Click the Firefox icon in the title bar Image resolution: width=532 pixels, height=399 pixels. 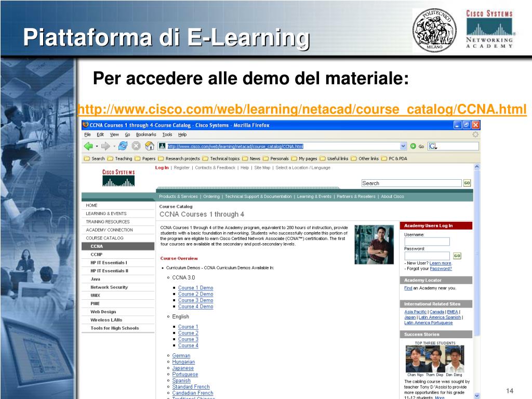pos(86,125)
